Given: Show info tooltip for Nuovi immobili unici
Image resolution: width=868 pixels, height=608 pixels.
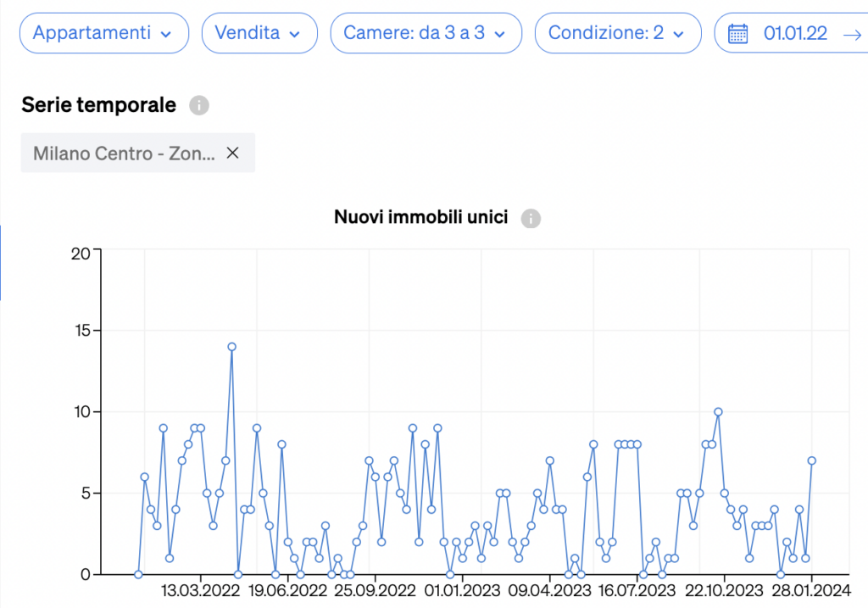Looking at the screenshot, I should pyautogui.click(x=531, y=218).
